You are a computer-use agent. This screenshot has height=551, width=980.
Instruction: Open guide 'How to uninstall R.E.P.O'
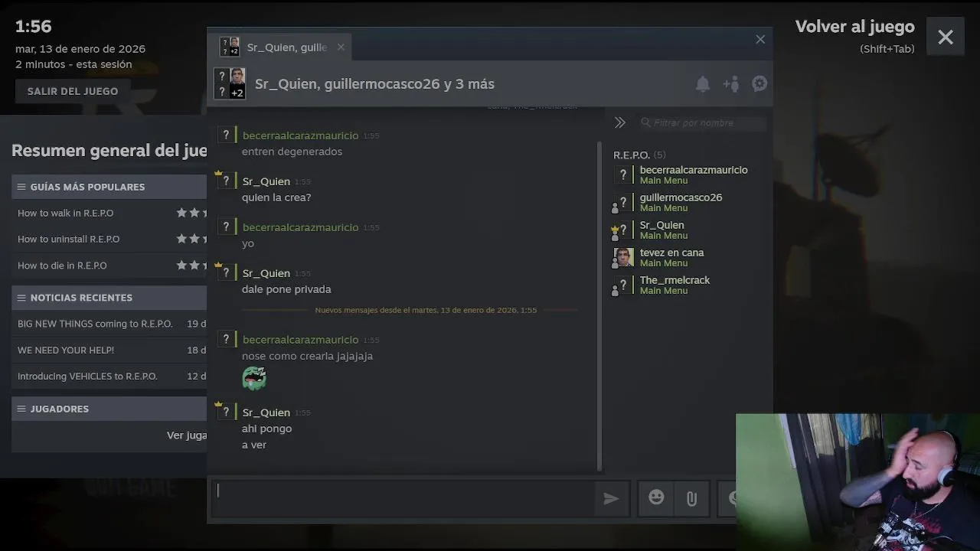point(68,239)
